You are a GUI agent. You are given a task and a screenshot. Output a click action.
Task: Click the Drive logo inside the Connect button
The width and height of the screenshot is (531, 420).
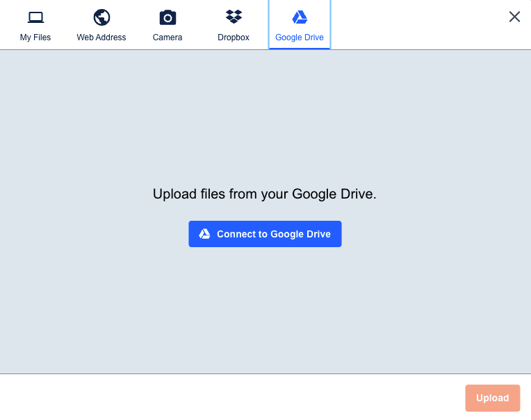(x=205, y=234)
